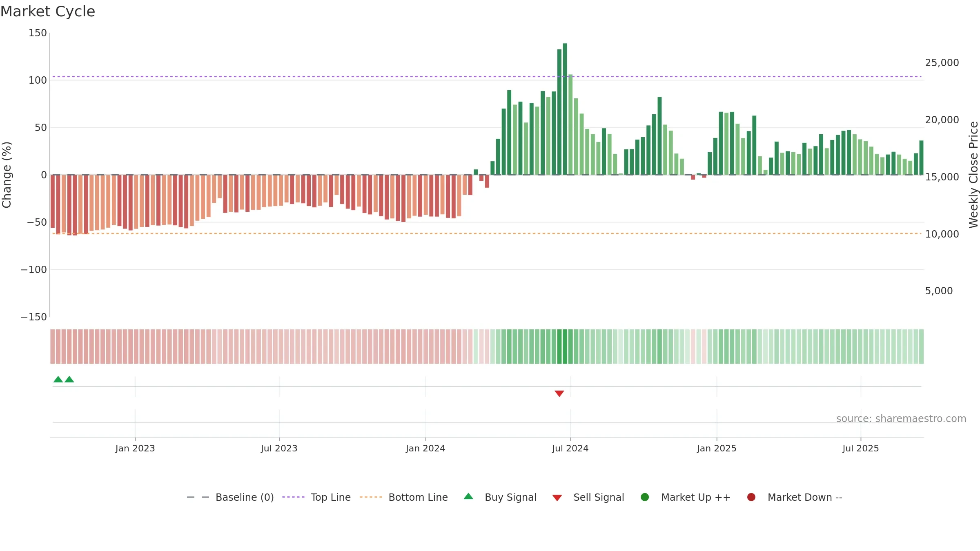
Task: Click the 20,000 right axis value
Action: tap(942, 120)
